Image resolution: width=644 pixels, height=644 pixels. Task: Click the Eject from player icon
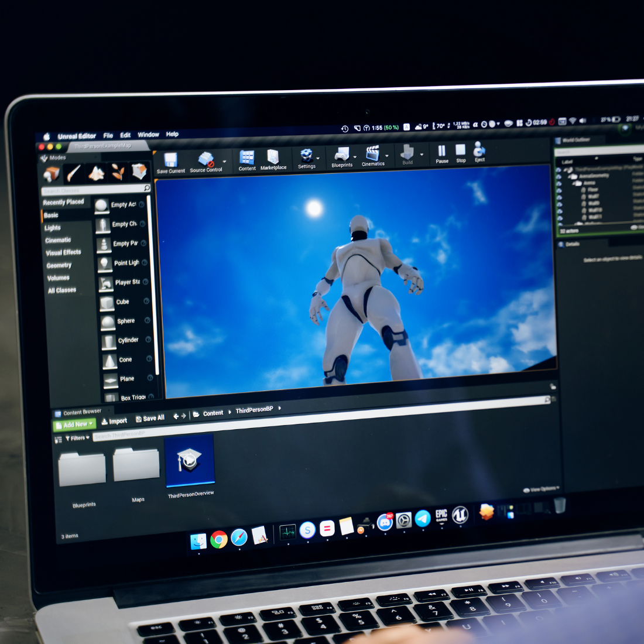[x=479, y=150]
